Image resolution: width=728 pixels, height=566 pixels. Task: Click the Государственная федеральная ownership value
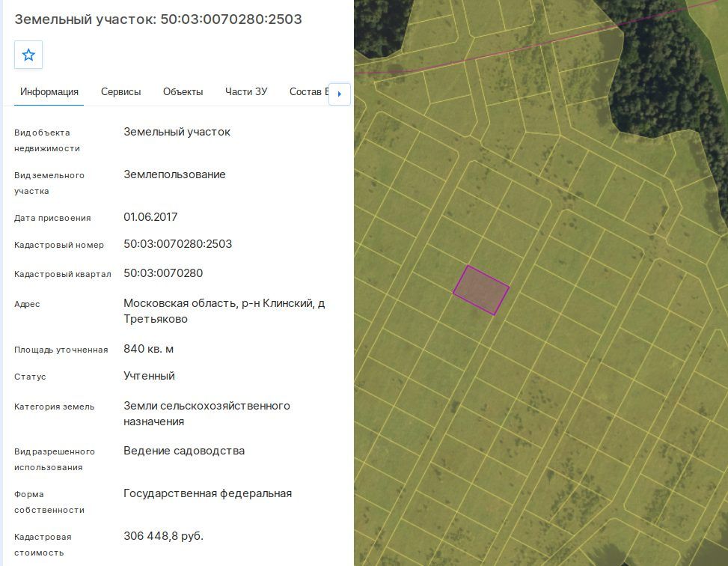(207, 493)
